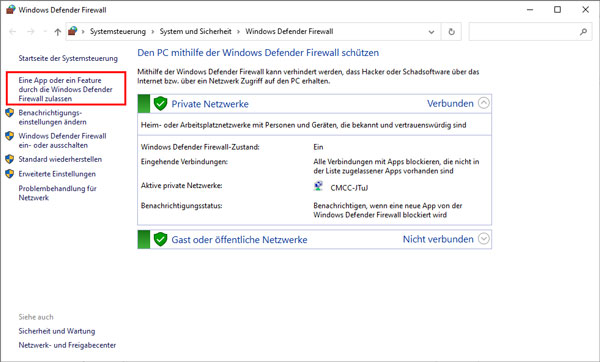
Task: Click the Benachrichtigungsstatus label
Action: tap(181, 206)
